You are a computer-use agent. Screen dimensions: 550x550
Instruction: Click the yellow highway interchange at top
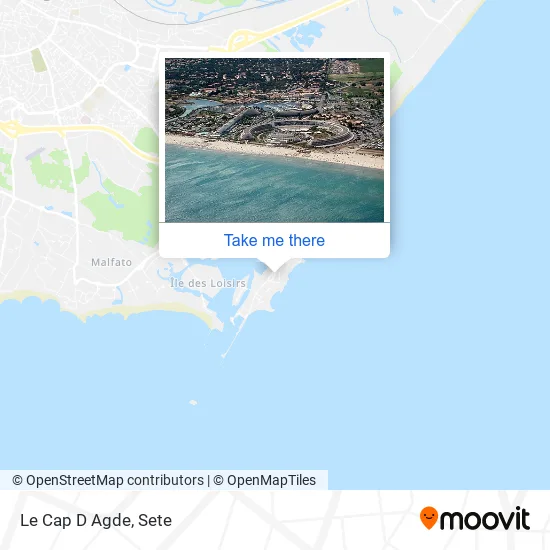(x=241, y=40)
